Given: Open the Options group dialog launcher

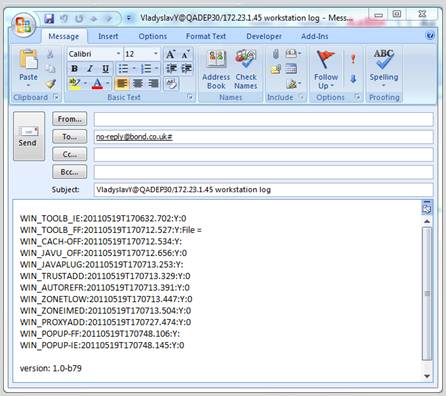Looking at the screenshot, I should [357, 97].
